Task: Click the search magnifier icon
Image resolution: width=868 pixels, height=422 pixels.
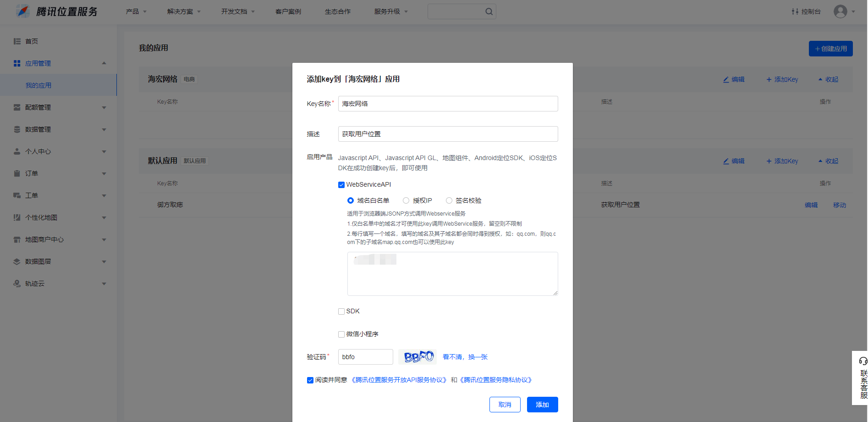Action: coord(489,11)
